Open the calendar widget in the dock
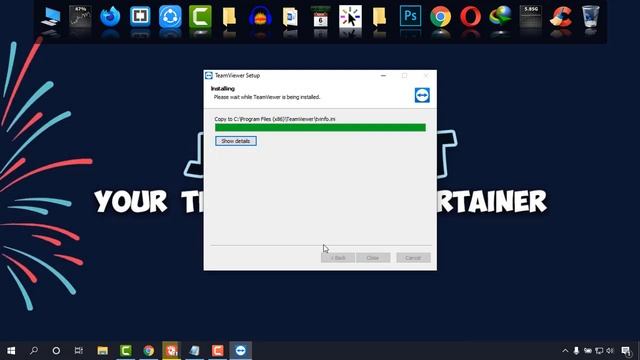This screenshot has height=360, width=640. click(320, 17)
